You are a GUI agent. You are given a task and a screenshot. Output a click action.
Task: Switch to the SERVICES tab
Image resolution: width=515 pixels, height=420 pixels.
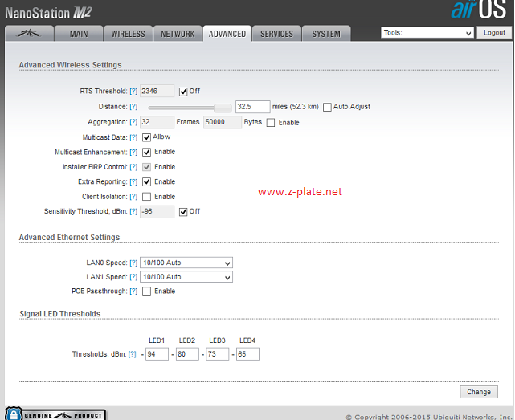[x=276, y=34]
